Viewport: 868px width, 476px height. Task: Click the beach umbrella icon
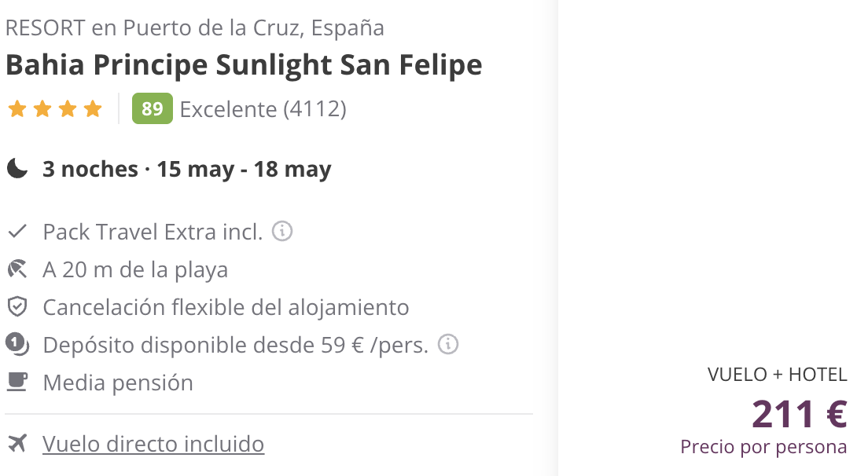click(17, 269)
